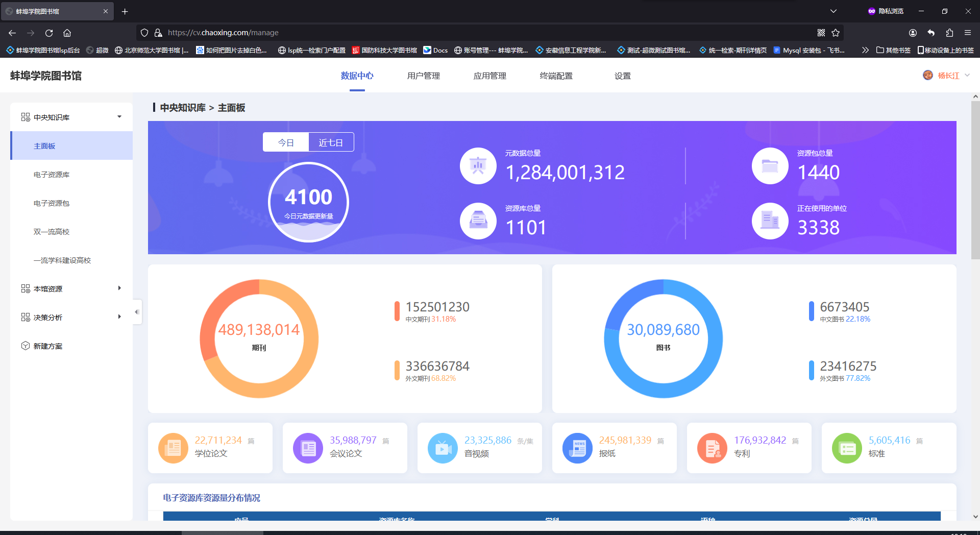Viewport: 980px width, 535px height.
Task: Open the browser hamburger menu
Action: point(968,33)
